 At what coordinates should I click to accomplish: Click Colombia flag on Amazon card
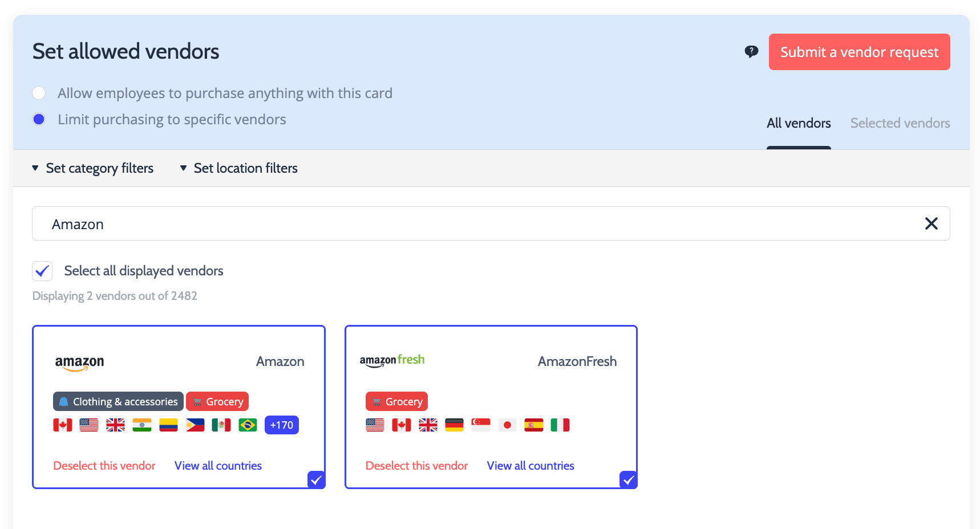[168, 425]
